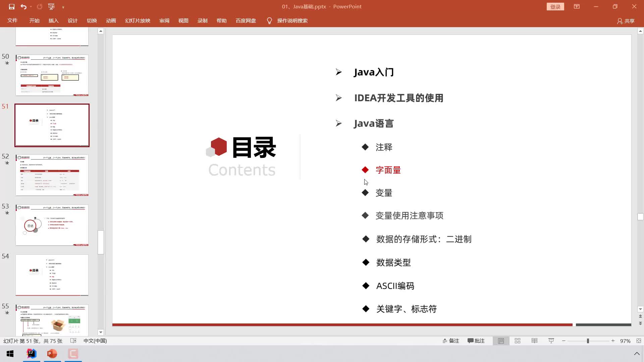
Task: Expand the 幻灯片放映 menu tab
Action: (138, 20)
